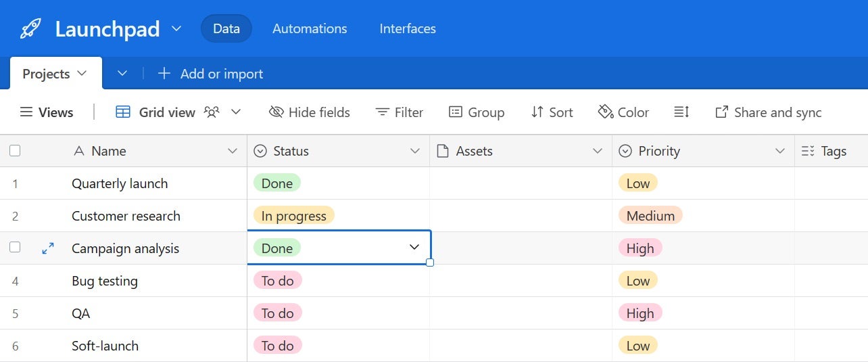Image resolution: width=868 pixels, height=362 pixels.
Task: Toggle the Views sidebar
Action: pyautogui.click(x=47, y=112)
